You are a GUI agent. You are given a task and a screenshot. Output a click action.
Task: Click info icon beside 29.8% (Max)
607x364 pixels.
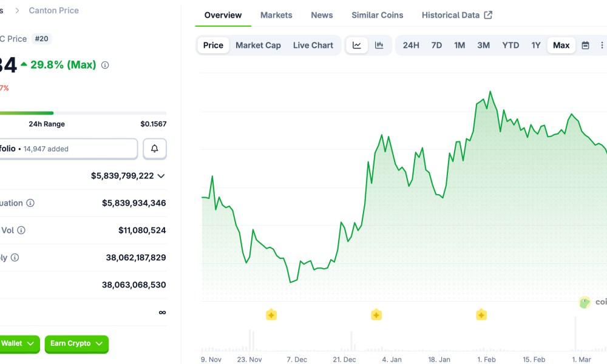[x=105, y=65]
